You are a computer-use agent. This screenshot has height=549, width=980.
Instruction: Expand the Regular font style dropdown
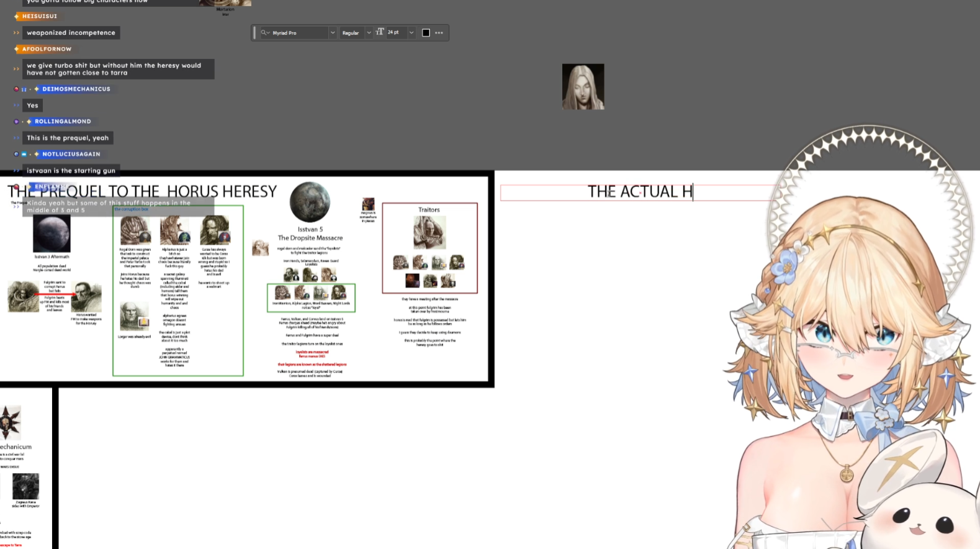point(369,33)
